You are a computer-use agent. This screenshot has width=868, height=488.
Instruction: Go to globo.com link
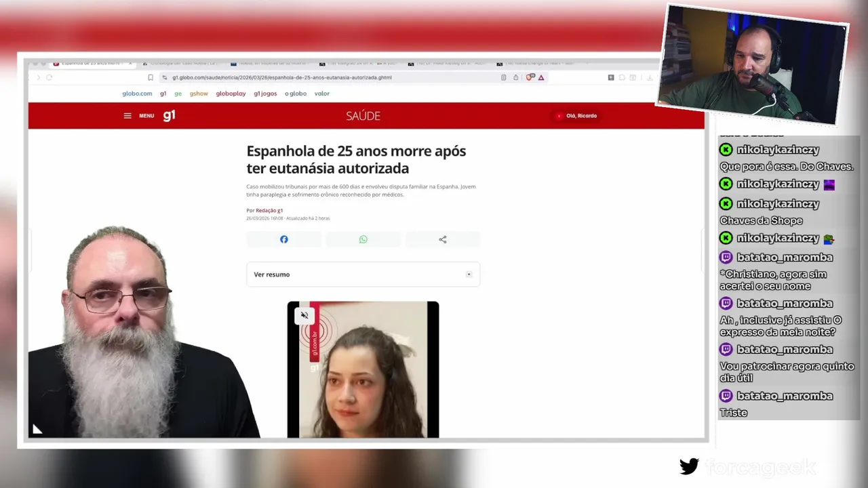(x=137, y=94)
